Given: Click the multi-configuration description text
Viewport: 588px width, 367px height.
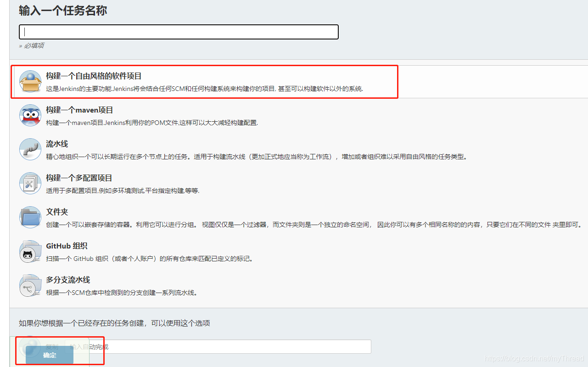Looking at the screenshot, I should point(123,191).
